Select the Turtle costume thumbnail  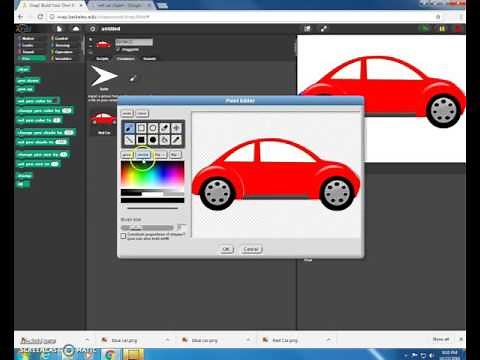(104, 78)
